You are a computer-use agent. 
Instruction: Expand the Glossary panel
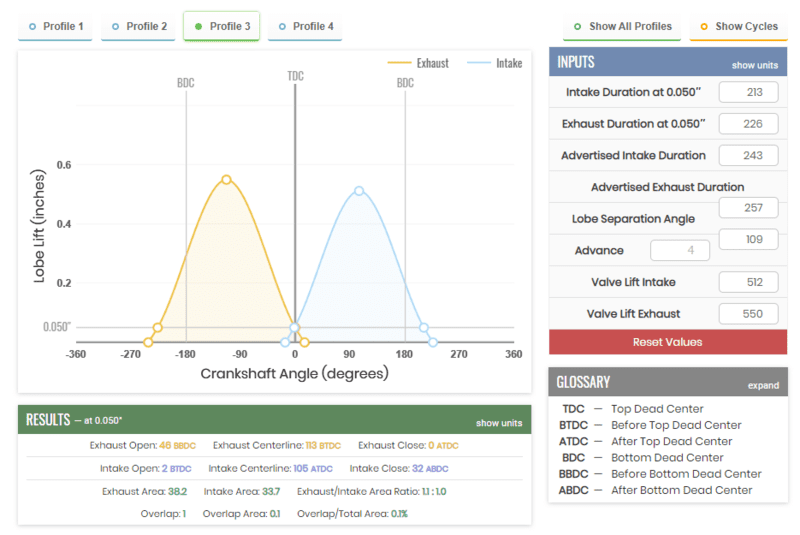pos(762,385)
